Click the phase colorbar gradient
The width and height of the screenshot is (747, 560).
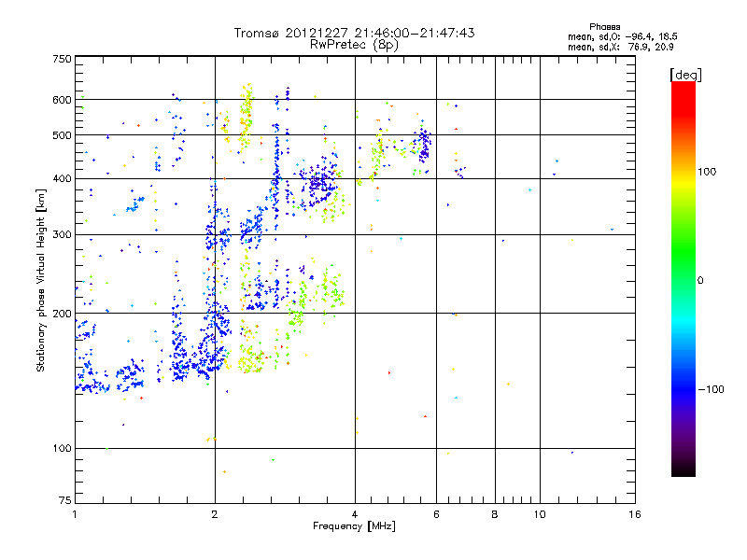click(684, 278)
